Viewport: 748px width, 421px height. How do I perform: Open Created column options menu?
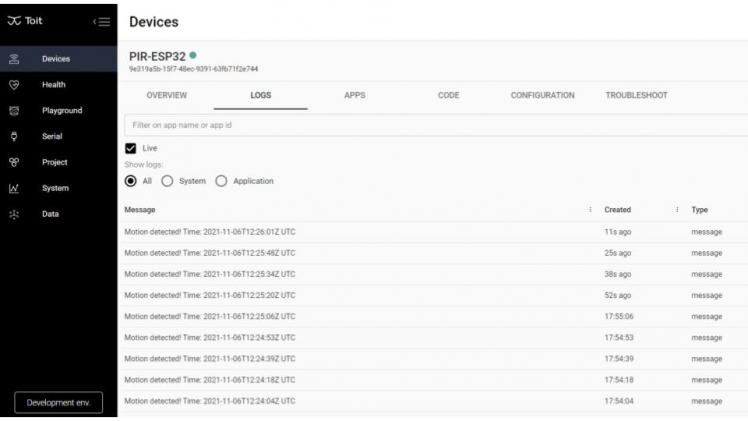click(677, 210)
